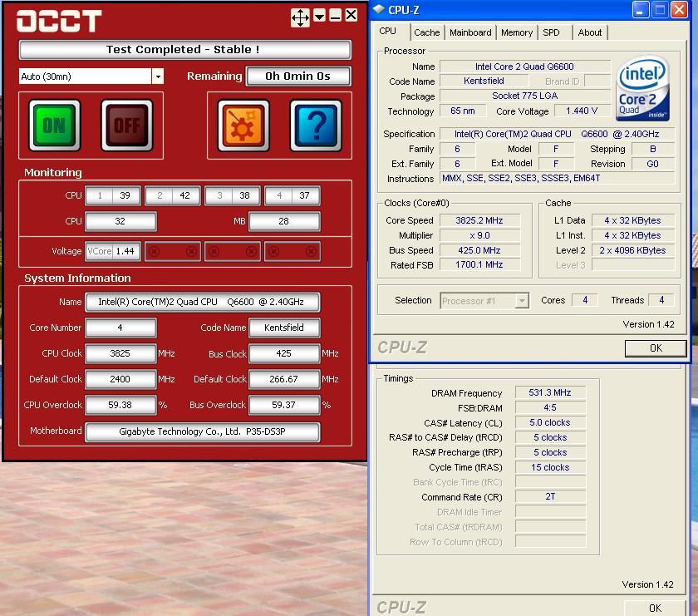The height and width of the screenshot is (616, 698).
Task: Click the CPU core 3 temperature 38 field
Action: [x=233, y=195]
